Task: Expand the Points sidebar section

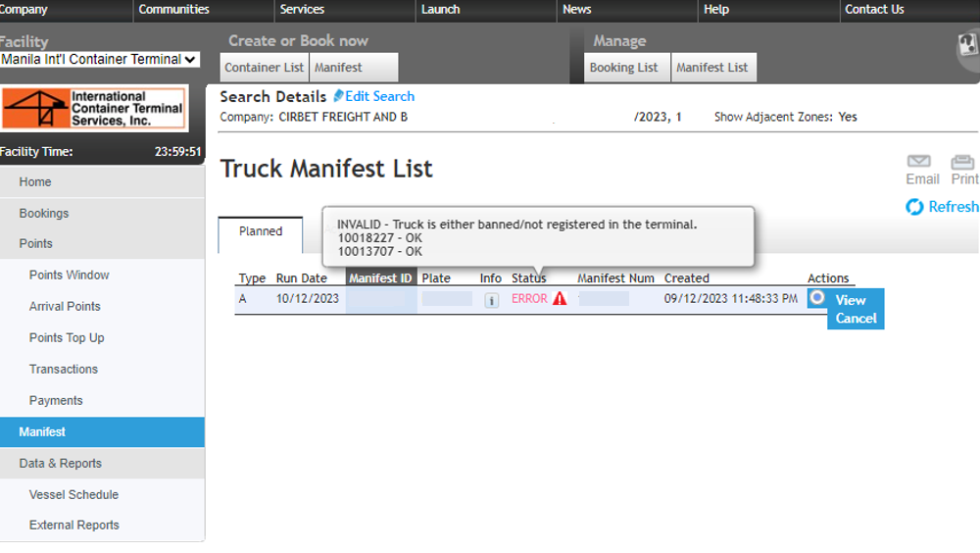Action: point(36,243)
